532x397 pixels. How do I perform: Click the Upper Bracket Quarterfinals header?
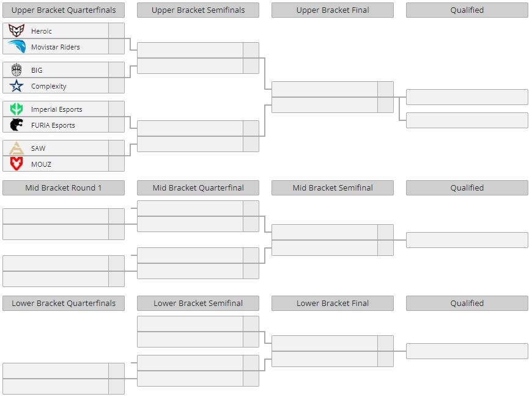click(x=64, y=10)
